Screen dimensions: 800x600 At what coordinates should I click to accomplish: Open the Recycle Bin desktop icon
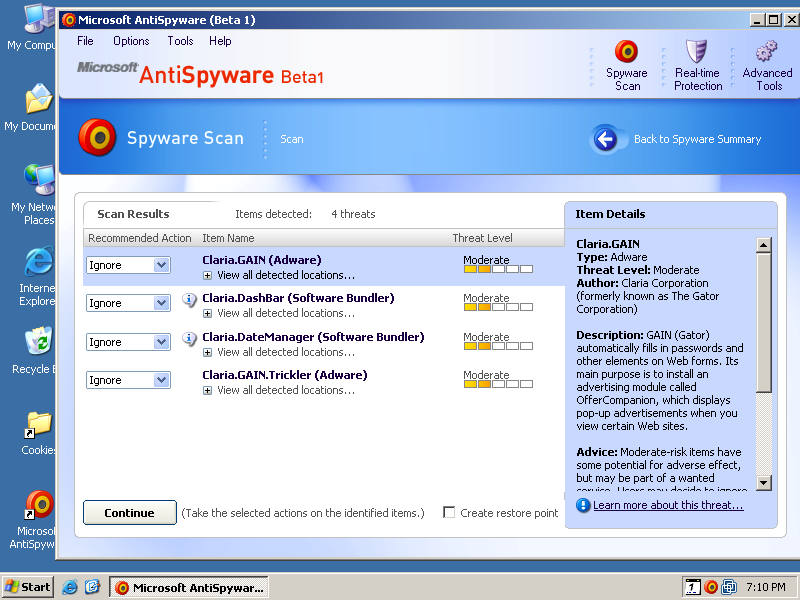point(39,341)
